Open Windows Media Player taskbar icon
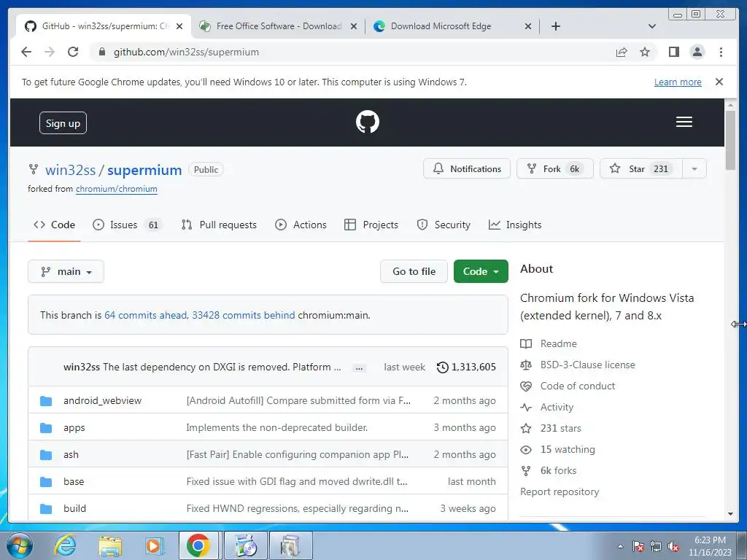Image resolution: width=747 pixels, height=560 pixels. click(x=155, y=545)
